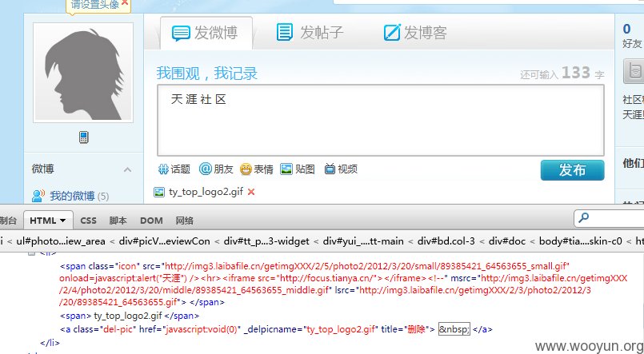Attach an image with 贴图

(298, 169)
